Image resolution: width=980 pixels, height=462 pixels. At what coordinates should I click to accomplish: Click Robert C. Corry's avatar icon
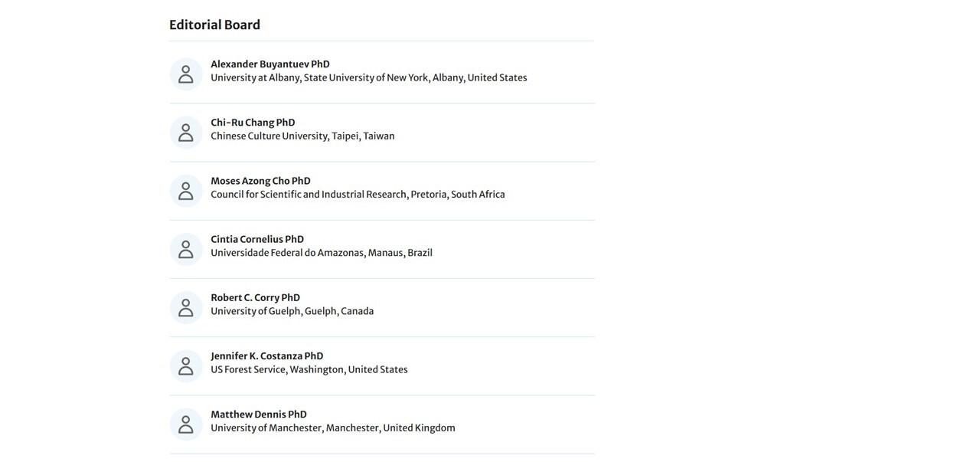click(186, 307)
